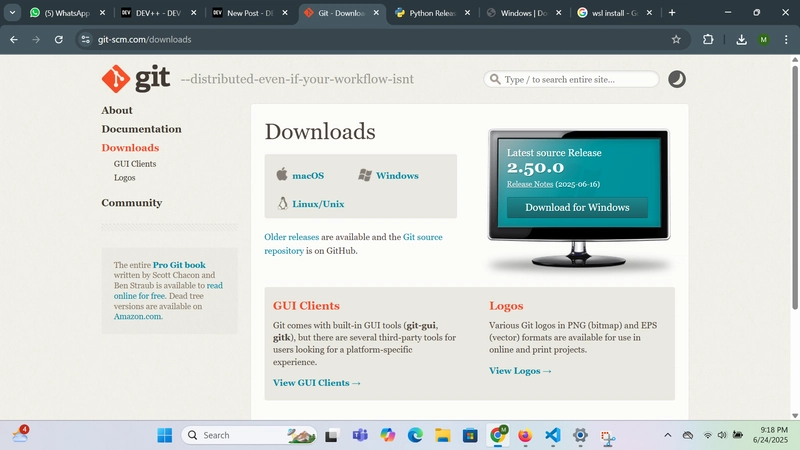Open File Explorer from the taskbar
800x450 pixels.
click(x=442, y=435)
